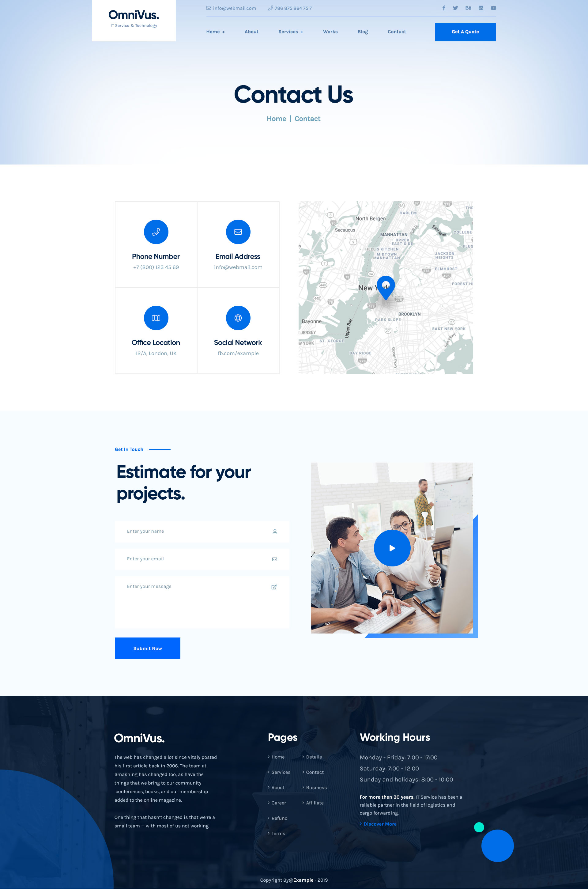Click the office location book icon

pyautogui.click(x=156, y=318)
